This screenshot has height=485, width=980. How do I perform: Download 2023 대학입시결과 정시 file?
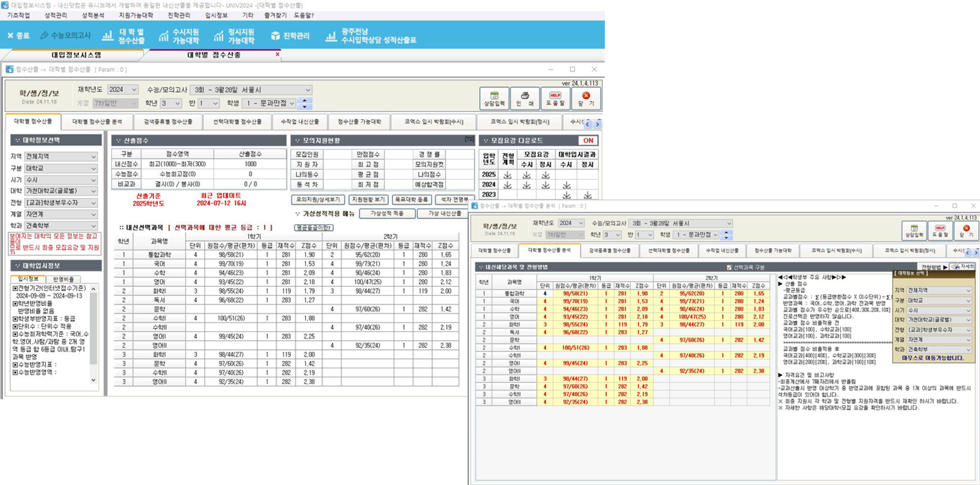[x=587, y=195]
